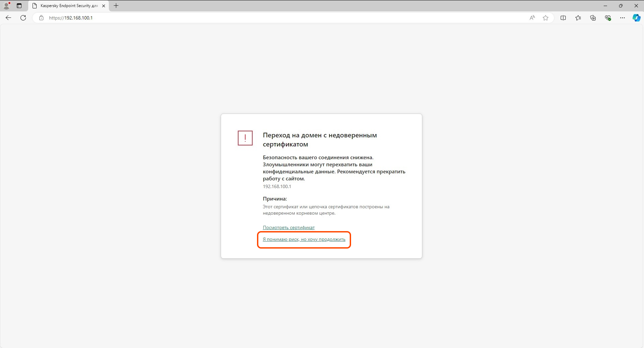644x348 pixels.
Task: Reload the page with the refresh icon
Action: [x=23, y=18]
